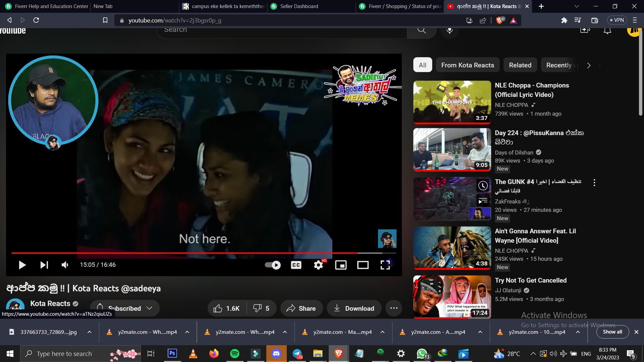Toggle the Brave VPN button
Viewport: 644px width, 362px height.
pyautogui.click(x=617, y=20)
